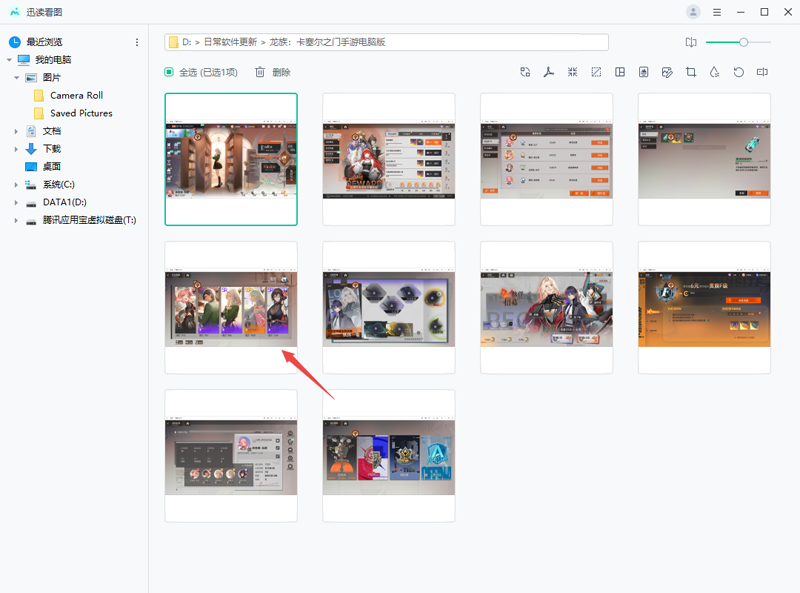Screen dimensions: 800x593
Task: Collapse the 图片 folder tree
Action: click(16, 78)
